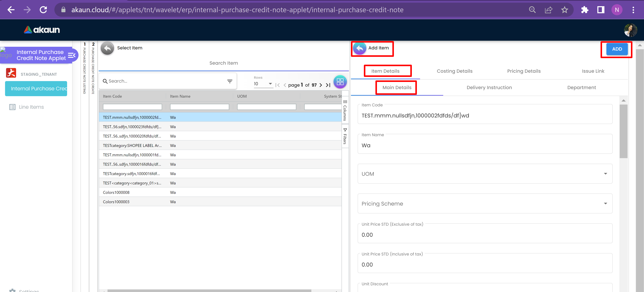Expand the UOM dropdown
This screenshot has width=644, height=292.
605,174
